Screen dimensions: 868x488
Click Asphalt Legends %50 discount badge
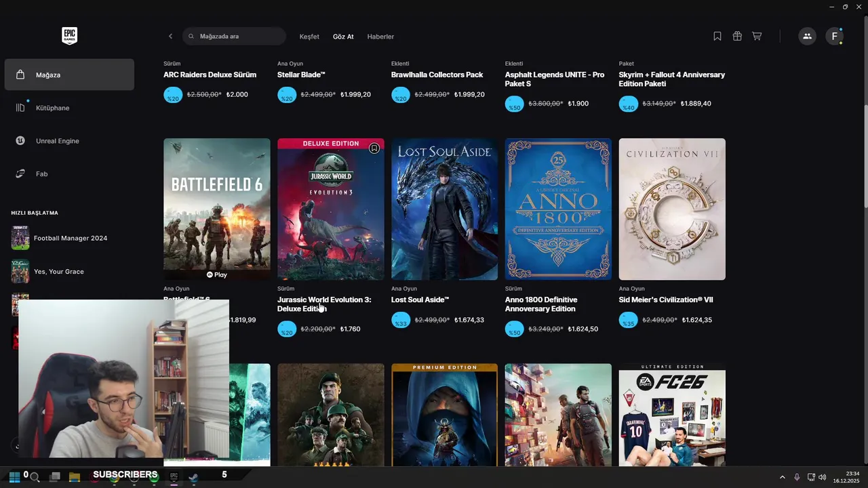click(x=515, y=104)
